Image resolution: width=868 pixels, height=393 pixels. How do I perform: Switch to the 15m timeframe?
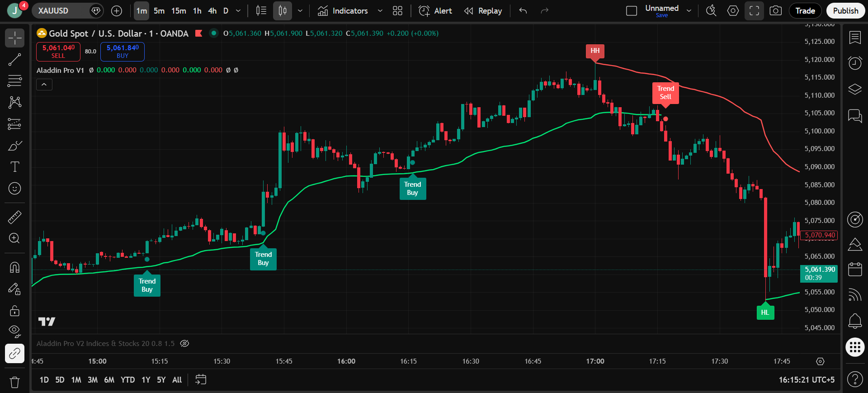click(179, 11)
